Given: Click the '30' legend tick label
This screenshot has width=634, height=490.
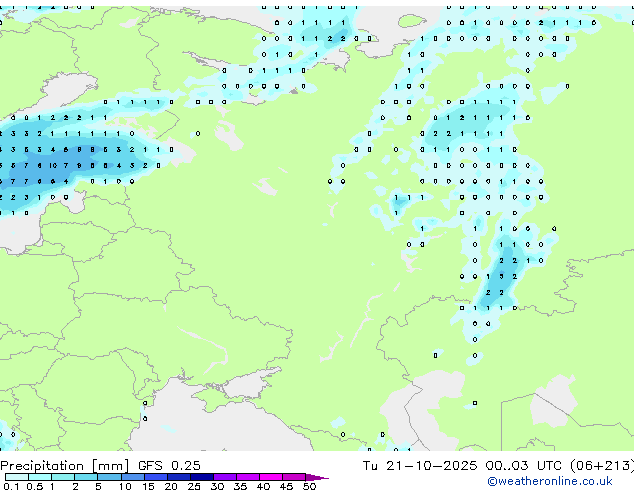Looking at the screenshot, I should (x=217, y=486).
